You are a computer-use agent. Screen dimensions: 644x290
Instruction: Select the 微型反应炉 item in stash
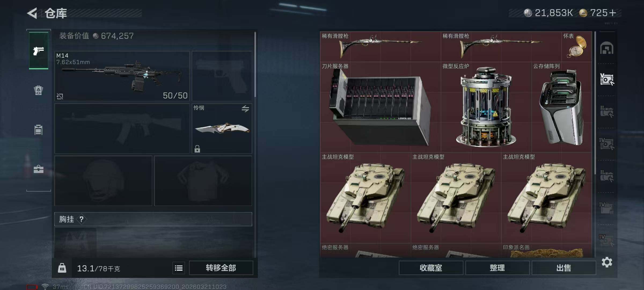tap(486, 107)
